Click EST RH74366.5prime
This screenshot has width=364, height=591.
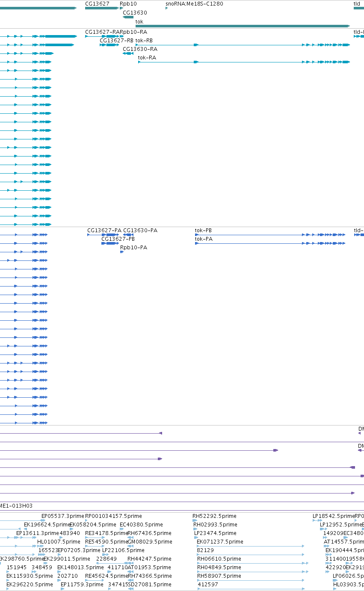pos(150,576)
